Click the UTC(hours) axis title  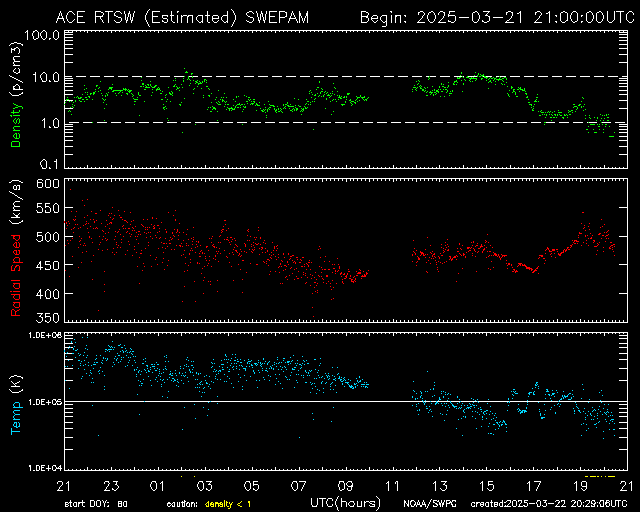click(345, 503)
